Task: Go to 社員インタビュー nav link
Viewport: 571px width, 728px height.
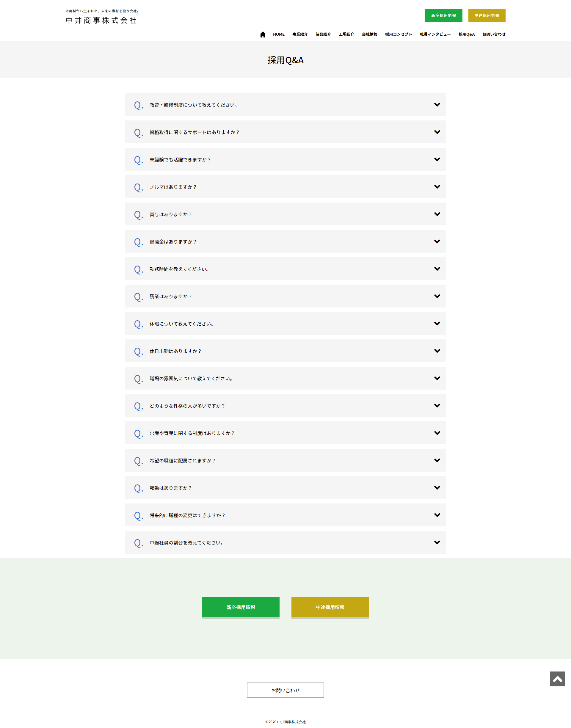Action: click(x=435, y=34)
